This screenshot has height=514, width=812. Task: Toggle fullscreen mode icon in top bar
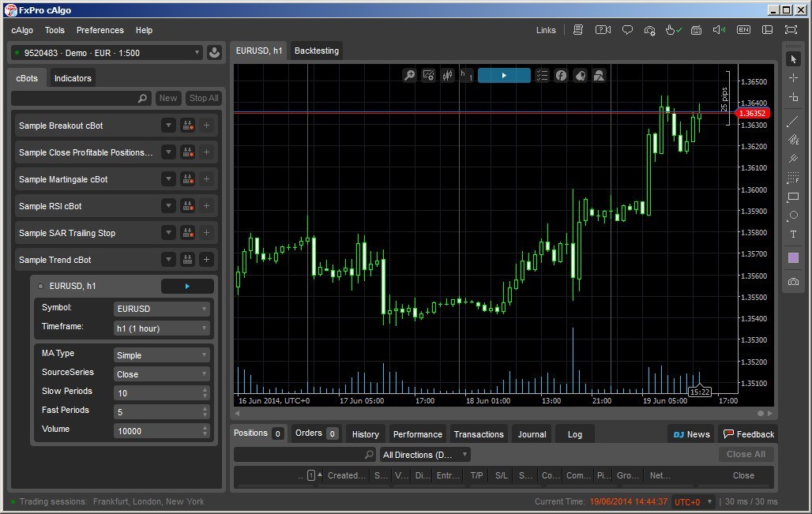pos(791,30)
